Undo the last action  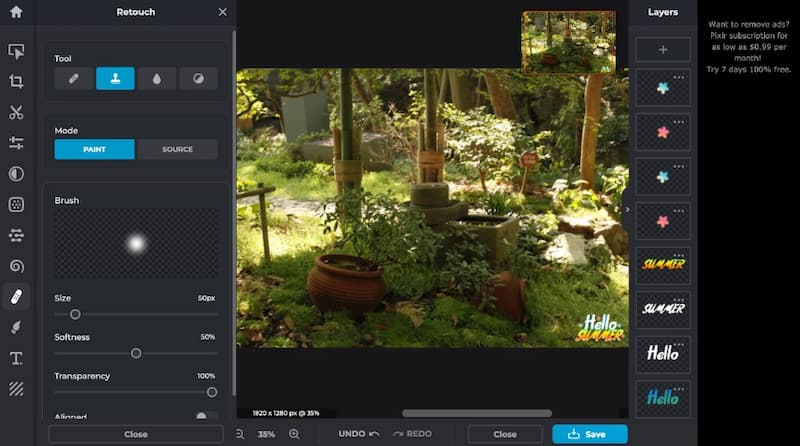(359, 434)
